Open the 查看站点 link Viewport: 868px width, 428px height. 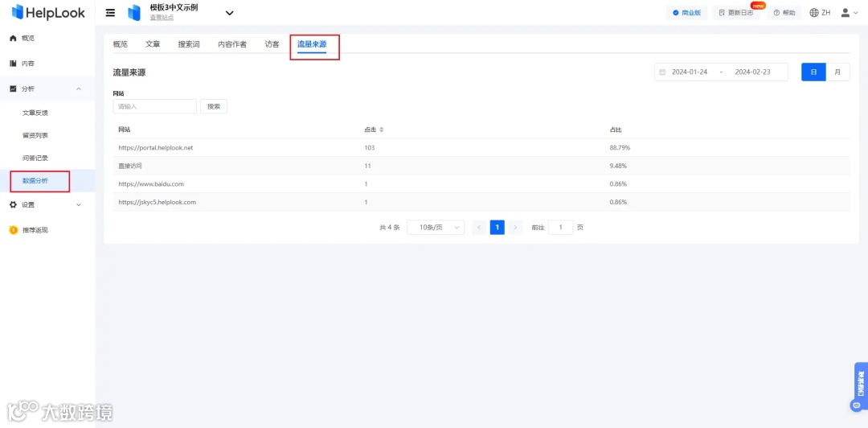162,18
